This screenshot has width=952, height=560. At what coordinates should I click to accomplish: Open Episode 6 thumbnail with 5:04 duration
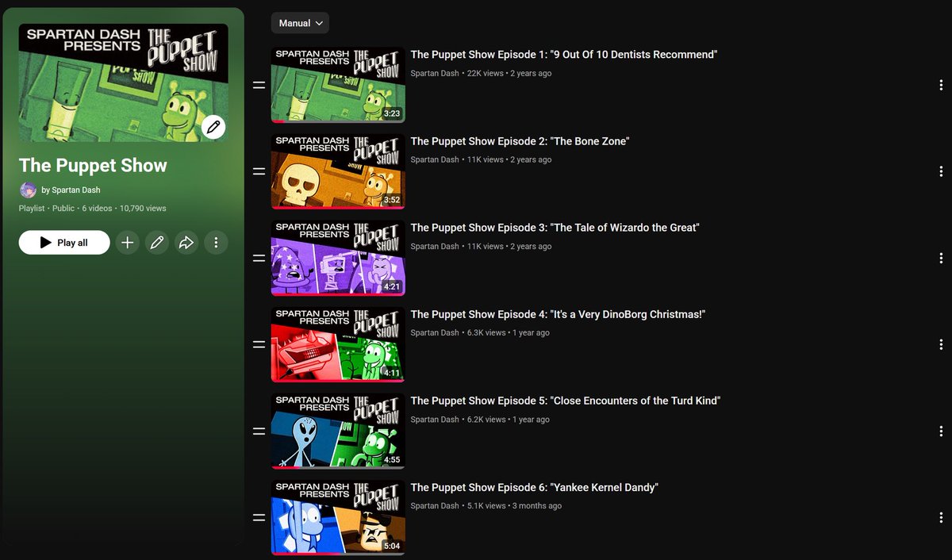click(338, 517)
